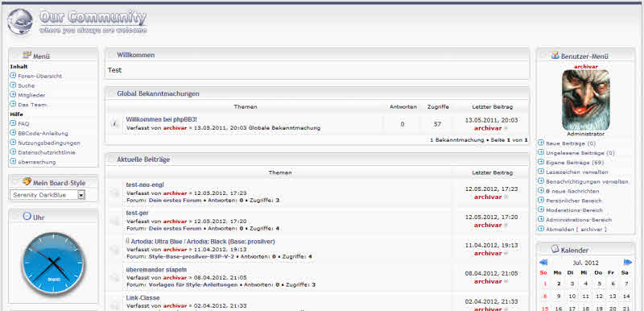Image resolution: width=644 pixels, height=311 pixels.
Task: Select day 12 in the calendar
Action: tap(599, 296)
